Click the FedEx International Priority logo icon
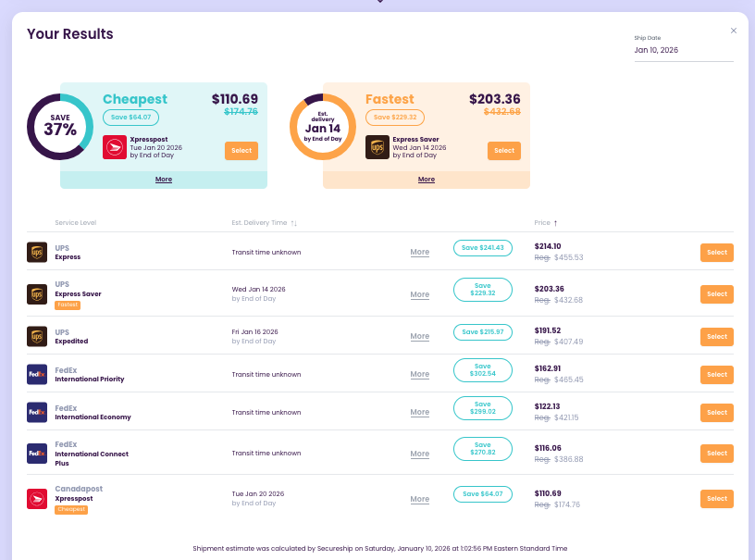Viewport: 755px width, 560px height. click(x=37, y=374)
